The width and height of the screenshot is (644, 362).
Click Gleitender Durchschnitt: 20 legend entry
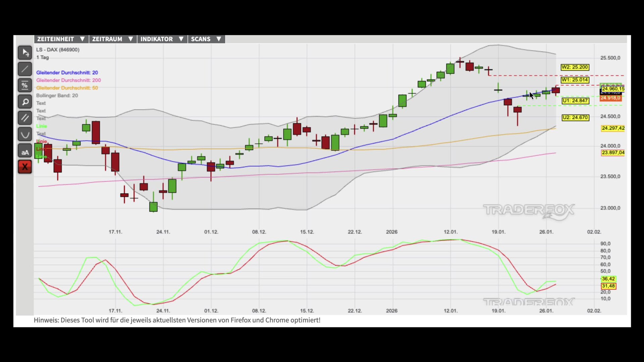click(x=67, y=72)
